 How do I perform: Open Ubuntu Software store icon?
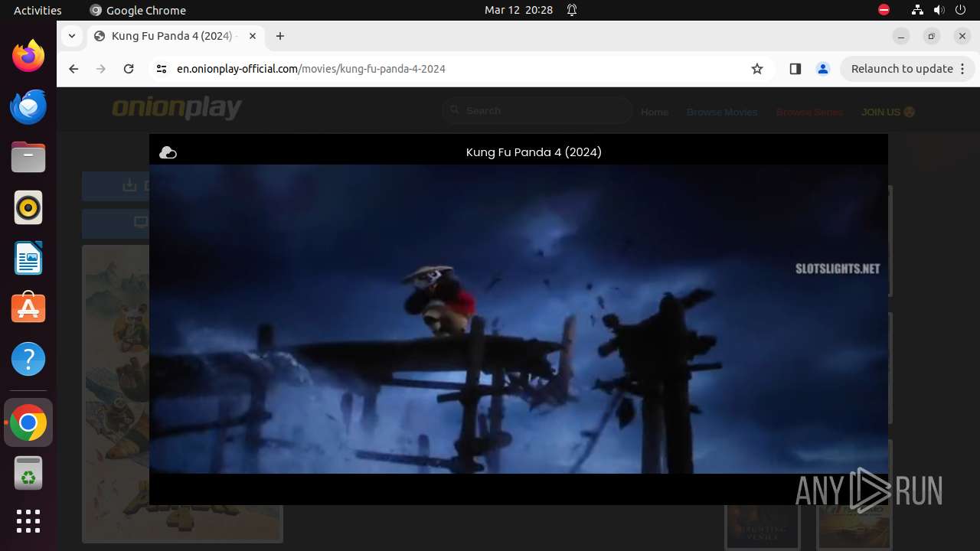point(28,308)
